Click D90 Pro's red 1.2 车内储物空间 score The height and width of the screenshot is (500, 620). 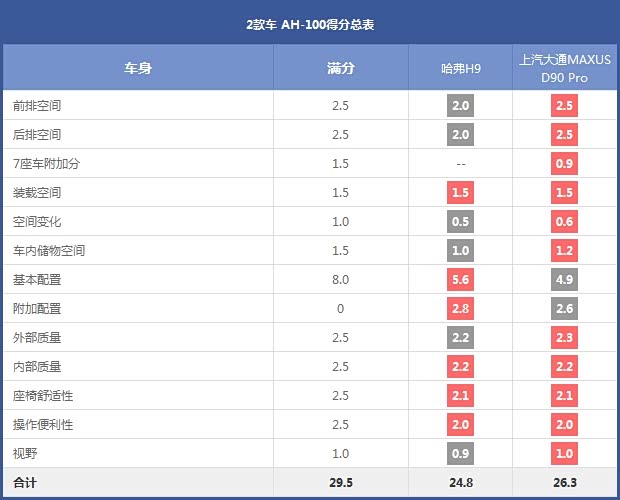point(564,251)
